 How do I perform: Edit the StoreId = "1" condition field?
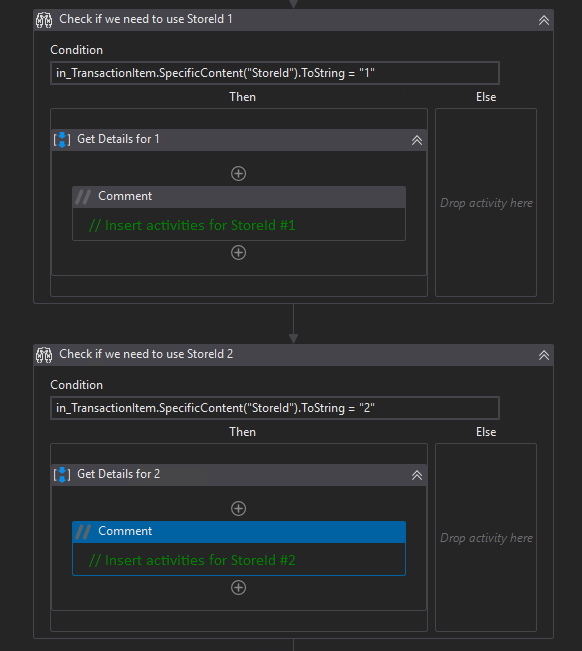tap(275, 73)
